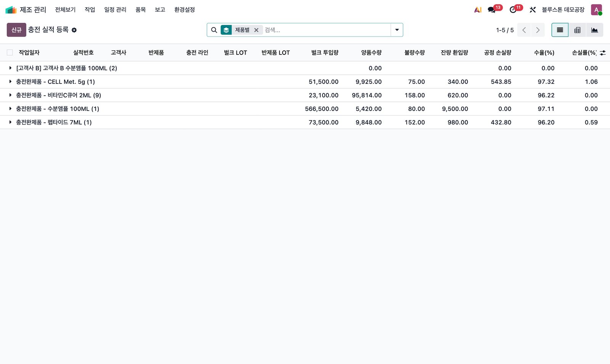The width and height of the screenshot is (610, 364).
Task: Click the 제조 관리 app logo
Action: 11,10
